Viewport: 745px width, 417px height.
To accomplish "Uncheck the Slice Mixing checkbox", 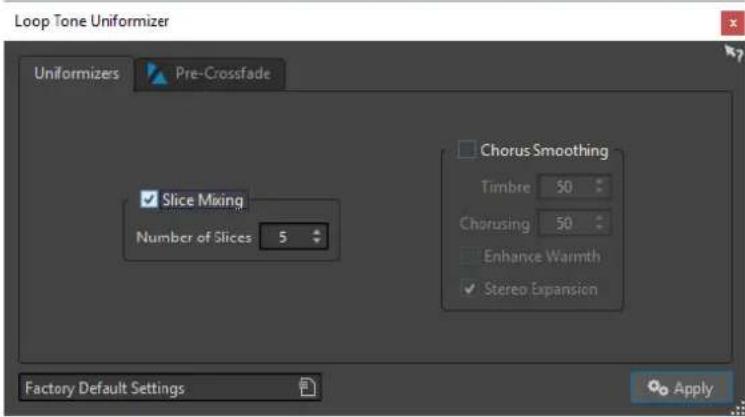I will pyautogui.click(x=149, y=199).
